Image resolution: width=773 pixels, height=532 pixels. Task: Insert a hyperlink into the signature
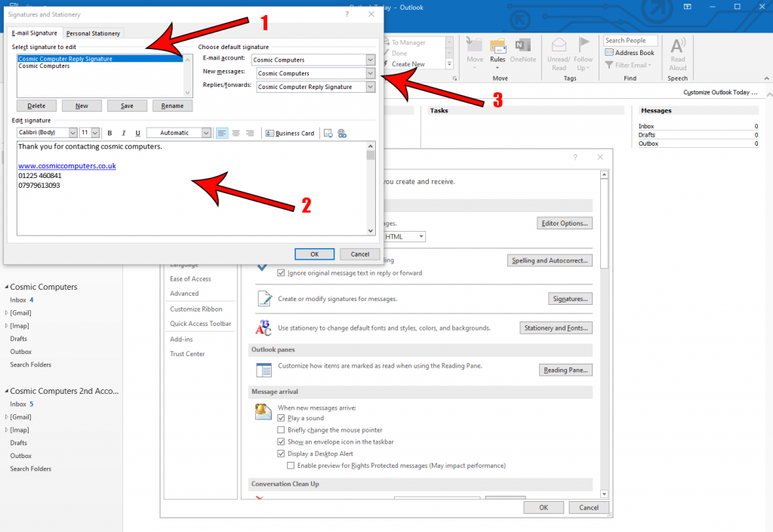pyautogui.click(x=341, y=133)
